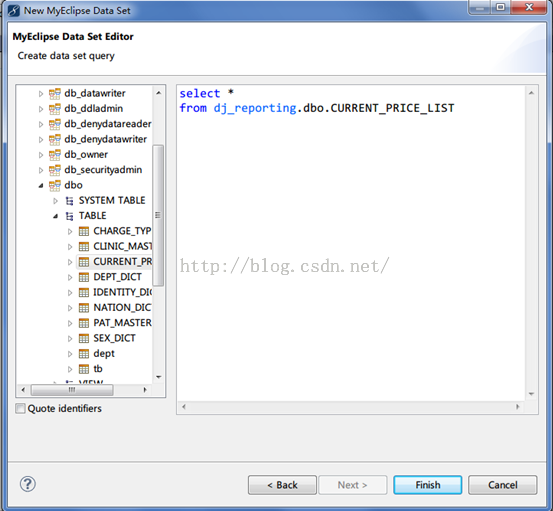Click the TABLE folder icon
The width and height of the screenshot is (553, 511).
point(69,216)
